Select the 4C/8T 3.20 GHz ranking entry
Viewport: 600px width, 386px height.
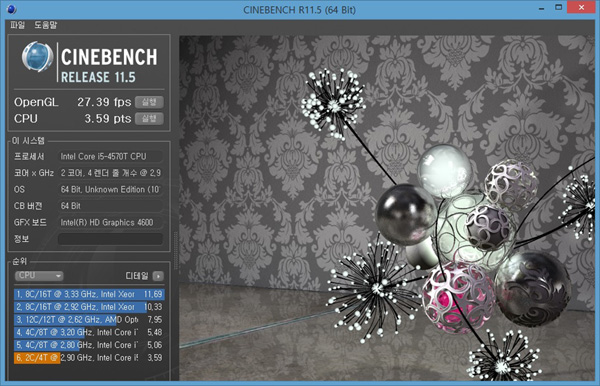[90, 332]
